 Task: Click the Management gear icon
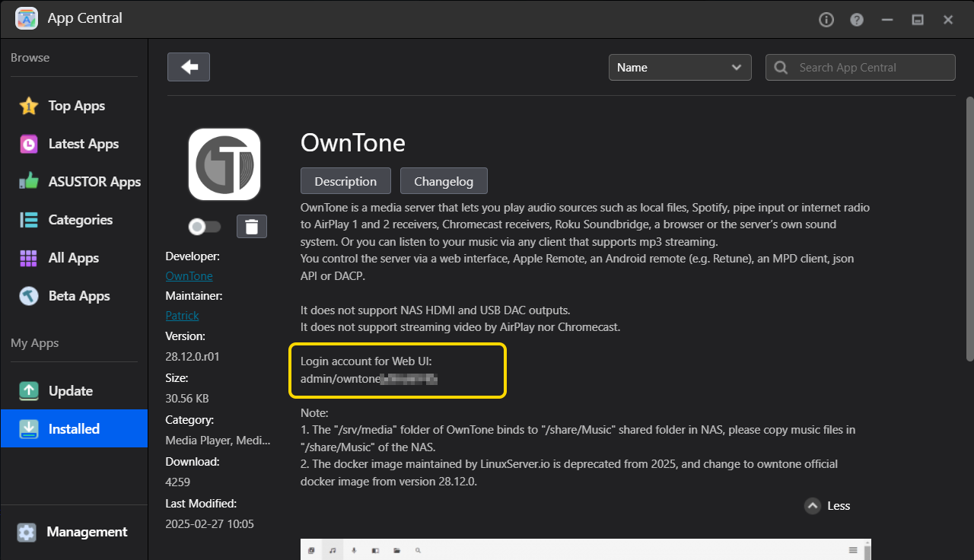(27, 532)
